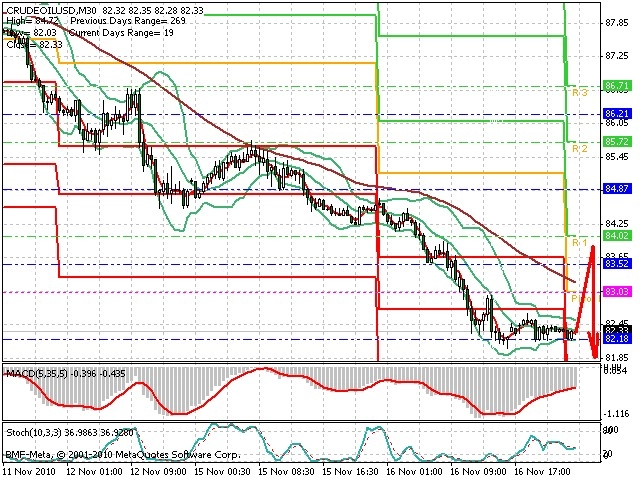This screenshot has width=640, height=480.
Task: Click the CRUDEOILUSD,M30 chart title
Action: coord(53,10)
